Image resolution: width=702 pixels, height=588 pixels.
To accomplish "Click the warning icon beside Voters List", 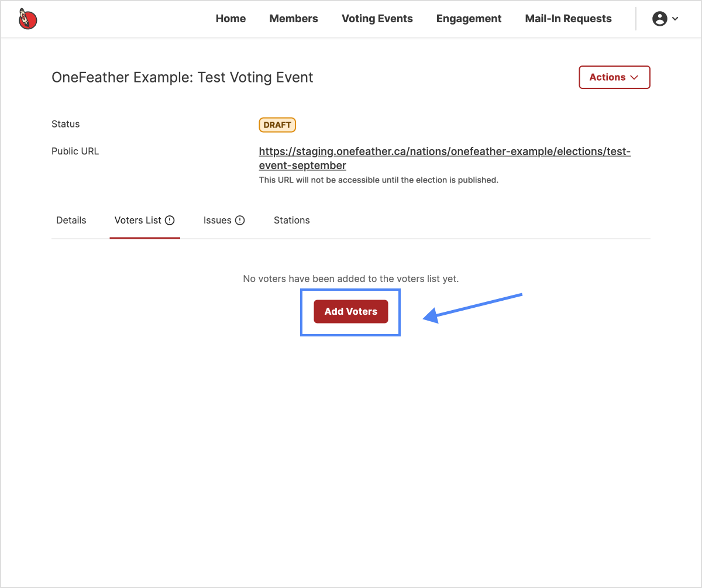I will 170,221.
